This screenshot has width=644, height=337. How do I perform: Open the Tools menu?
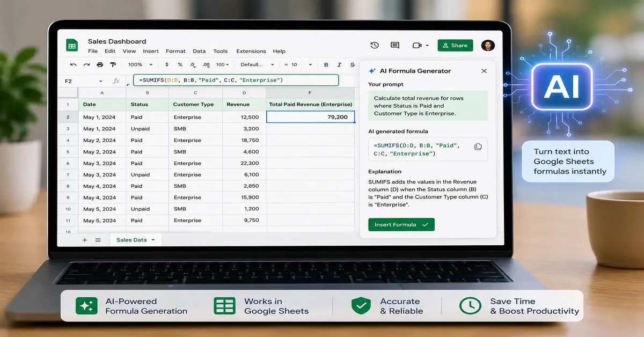click(221, 52)
